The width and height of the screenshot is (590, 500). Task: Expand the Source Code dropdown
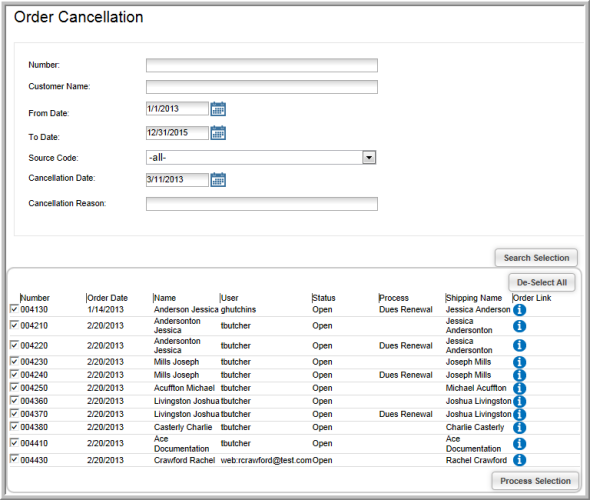(369, 157)
